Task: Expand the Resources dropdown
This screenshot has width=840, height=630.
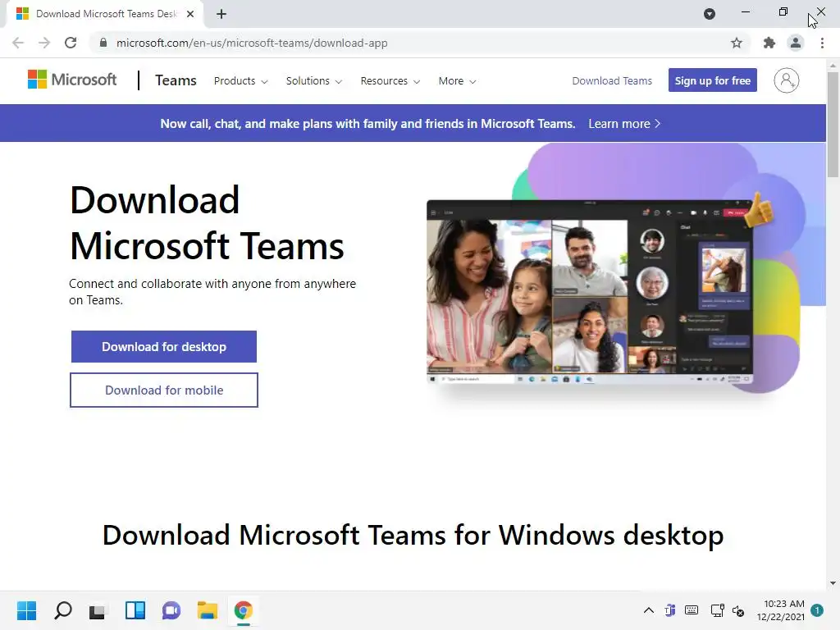Action: pos(390,81)
